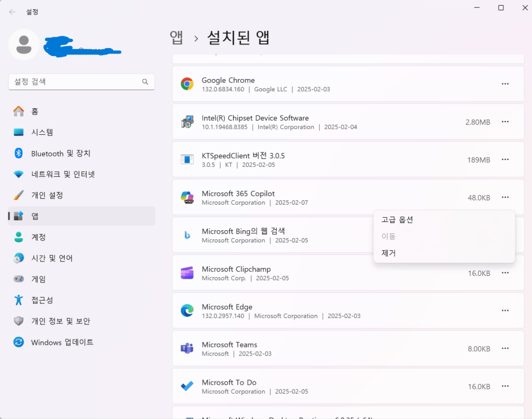532x419 pixels.
Task: Open more options for Microsoft To Do
Action: point(505,386)
